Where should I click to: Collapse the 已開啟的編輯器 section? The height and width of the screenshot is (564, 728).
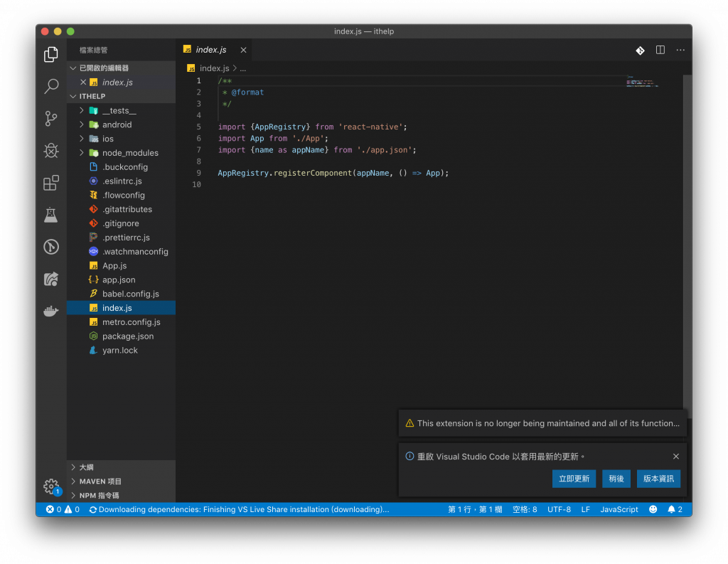121,68
